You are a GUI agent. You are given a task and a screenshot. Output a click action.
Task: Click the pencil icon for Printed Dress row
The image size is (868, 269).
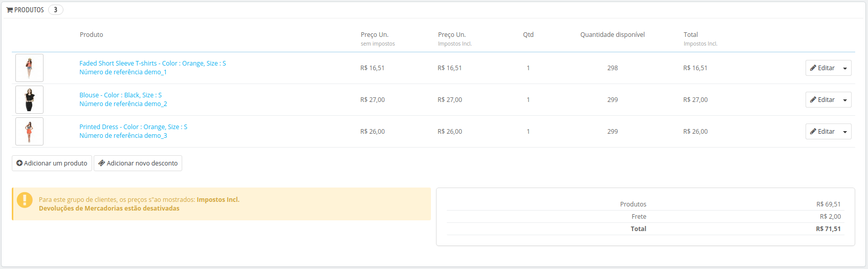[813, 132]
